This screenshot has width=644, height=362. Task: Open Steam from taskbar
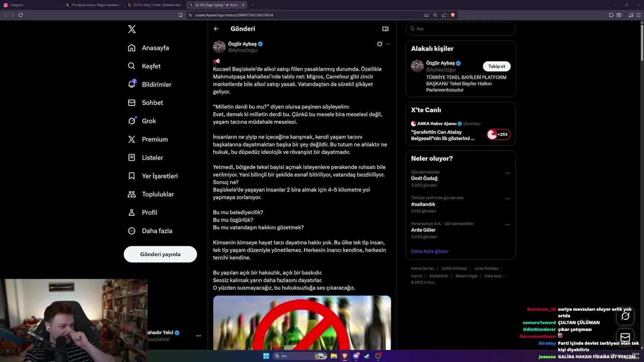point(367,356)
